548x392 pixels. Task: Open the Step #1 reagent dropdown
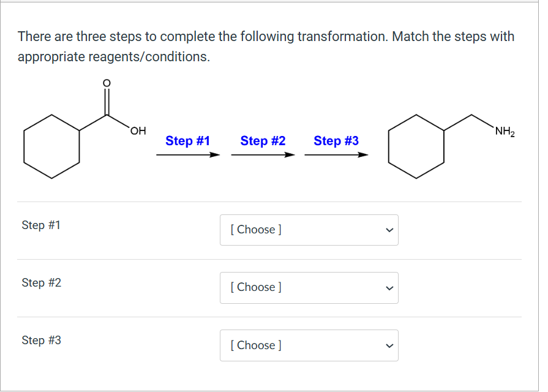(x=309, y=230)
